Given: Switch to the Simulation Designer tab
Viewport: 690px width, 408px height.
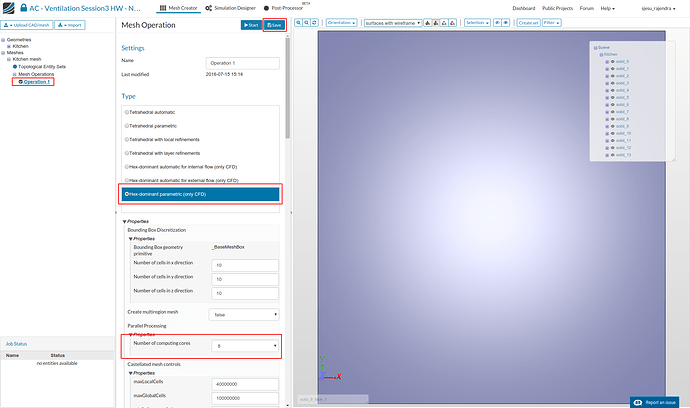Looking at the screenshot, I should coord(231,8).
